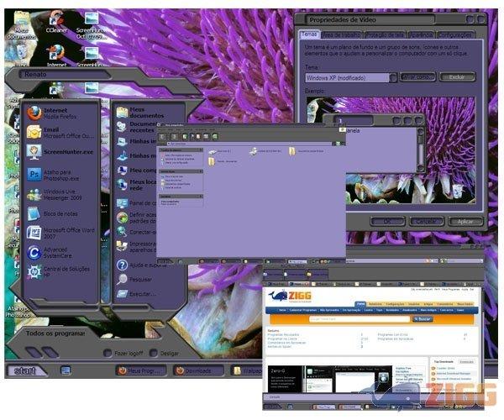
Task: Open Internet Firefox desktop shortcut
Action: tap(56, 56)
